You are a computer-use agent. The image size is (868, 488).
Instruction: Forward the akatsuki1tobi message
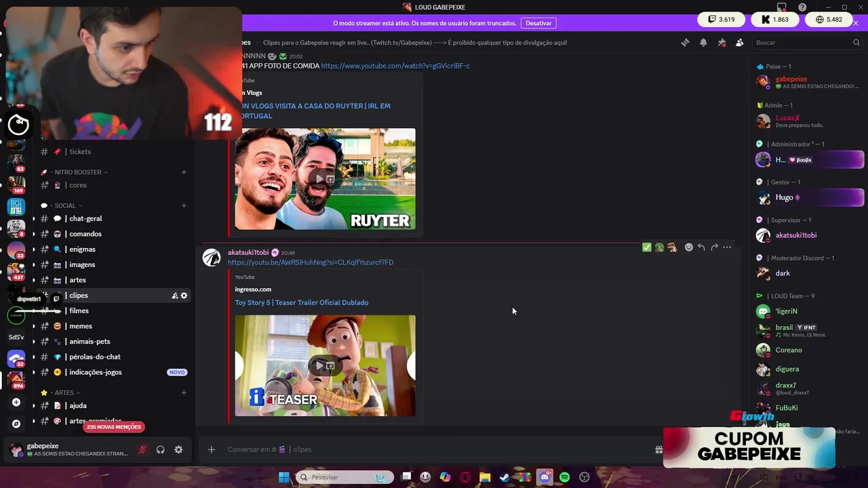(714, 247)
